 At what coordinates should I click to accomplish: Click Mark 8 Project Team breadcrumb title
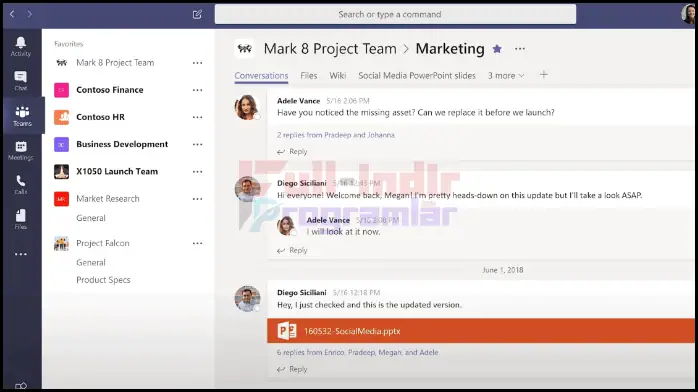coord(330,49)
